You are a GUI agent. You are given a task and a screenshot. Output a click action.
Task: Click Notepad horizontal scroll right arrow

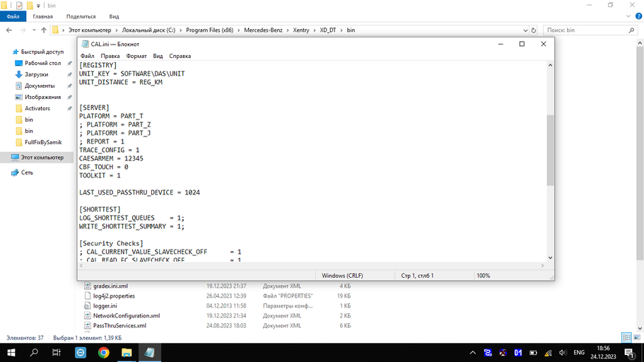point(542,265)
